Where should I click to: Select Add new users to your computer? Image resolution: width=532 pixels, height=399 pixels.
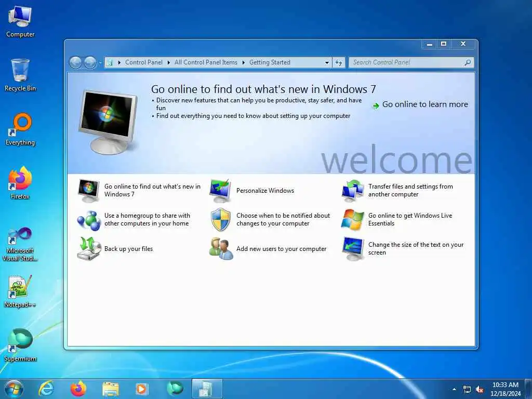pos(281,249)
